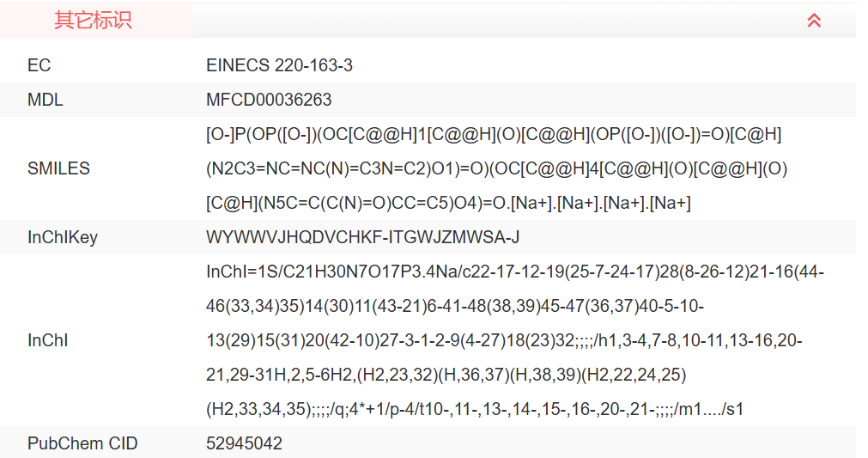Click the SMILES row label
The image size is (868, 458).
(x=58, y=169)
